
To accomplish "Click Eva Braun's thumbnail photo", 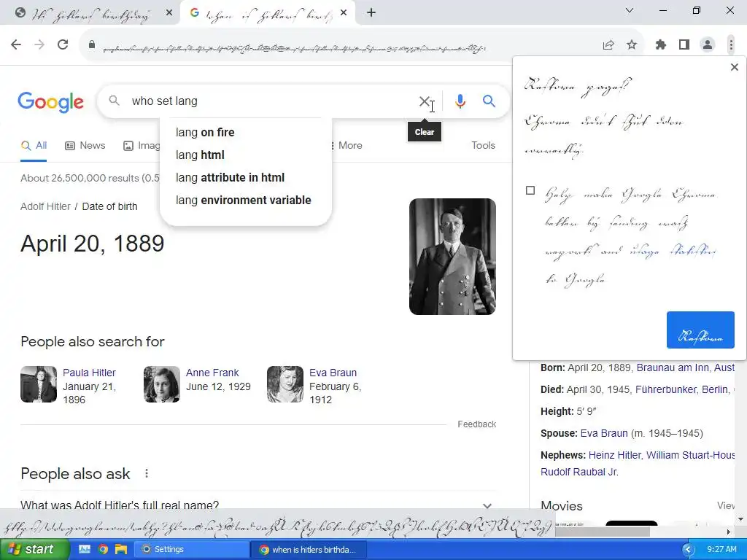I will pyautogui.click(x=285, y=384).
